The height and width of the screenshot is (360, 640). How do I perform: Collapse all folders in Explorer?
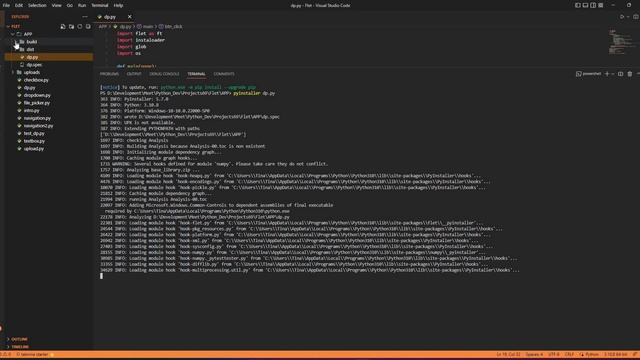tap(88, 27)
